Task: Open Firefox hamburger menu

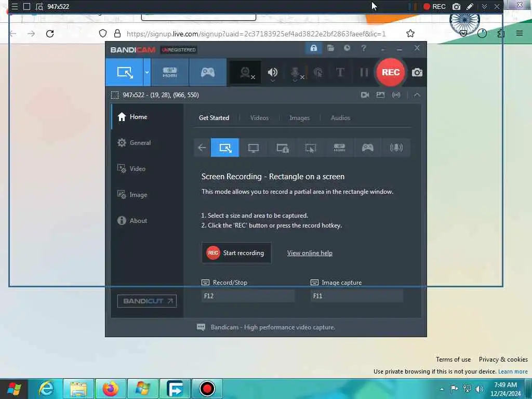Action: (519, 33)
